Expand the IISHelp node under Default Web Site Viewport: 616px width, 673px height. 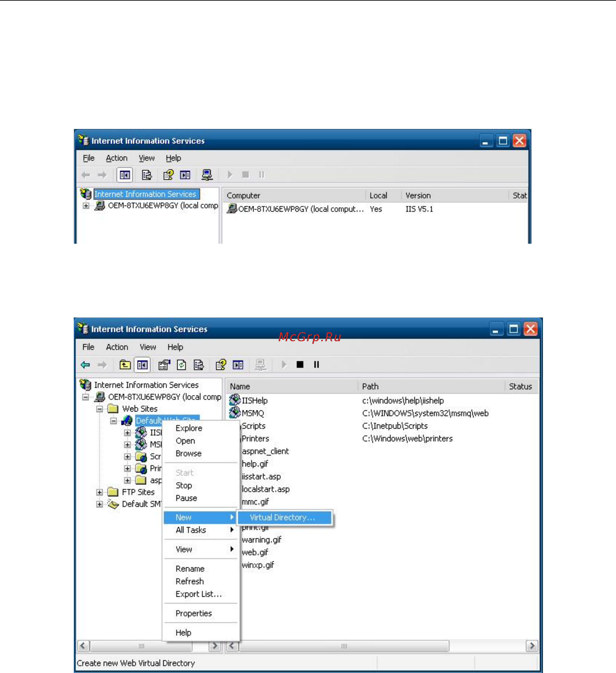(127, 433)
